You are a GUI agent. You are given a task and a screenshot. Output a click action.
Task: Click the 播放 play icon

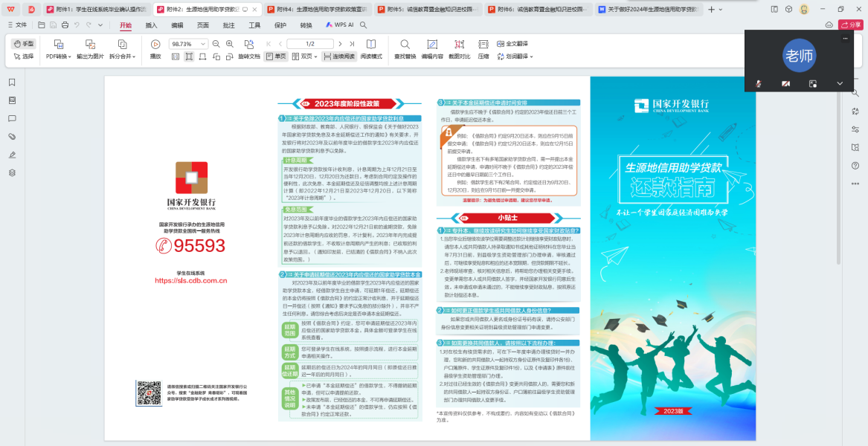pos(155,45)
